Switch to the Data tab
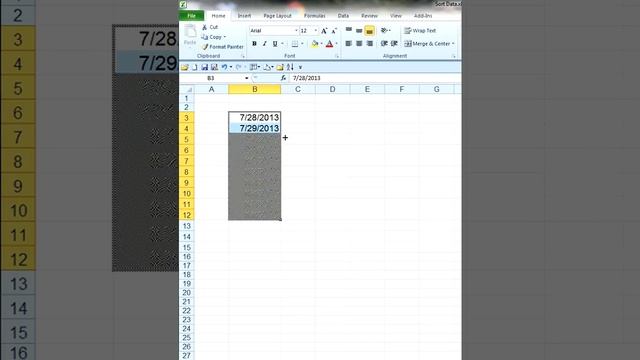The width and height of the screenshot is (640, 360). (x=343, y=16)
